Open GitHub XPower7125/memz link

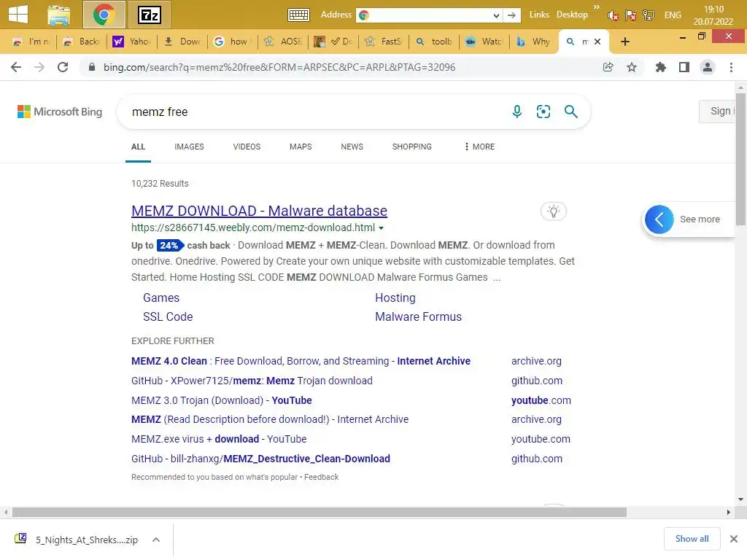(x=252, y=381)
